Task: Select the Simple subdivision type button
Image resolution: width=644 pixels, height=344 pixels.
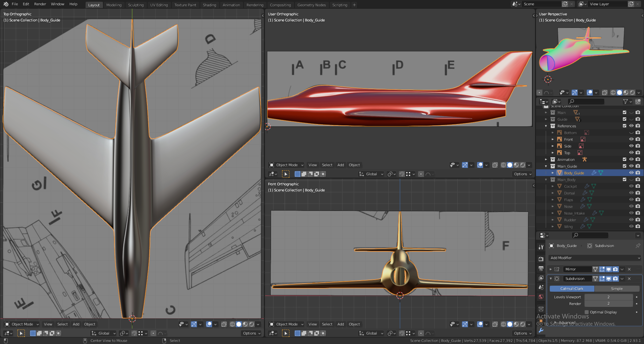Action: click(x=617, y=289)
